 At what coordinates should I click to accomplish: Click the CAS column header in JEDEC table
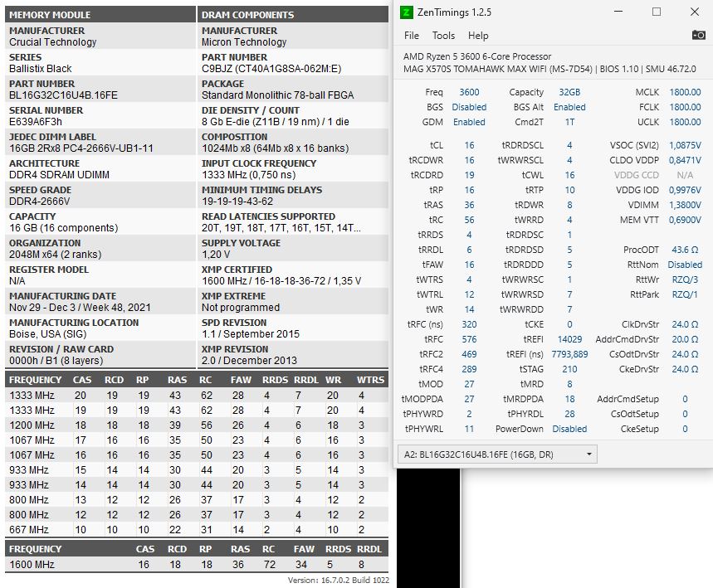82,380
